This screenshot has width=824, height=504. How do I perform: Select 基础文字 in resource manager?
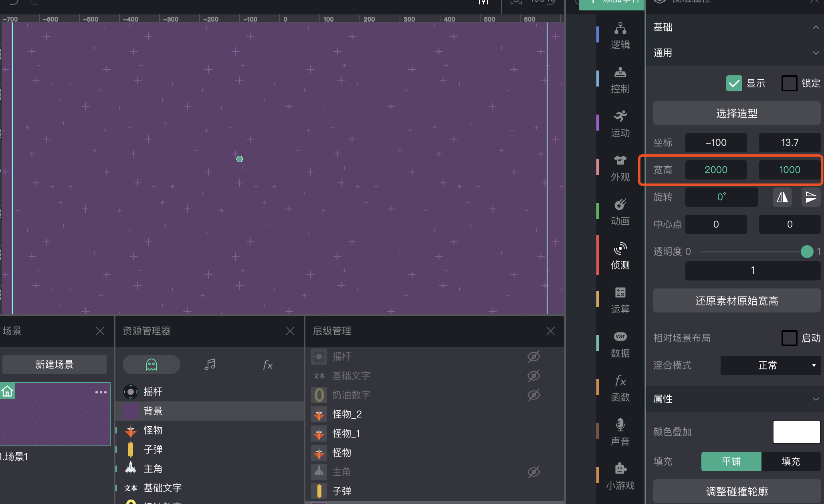pyautogui.click(x=210, y=488)
